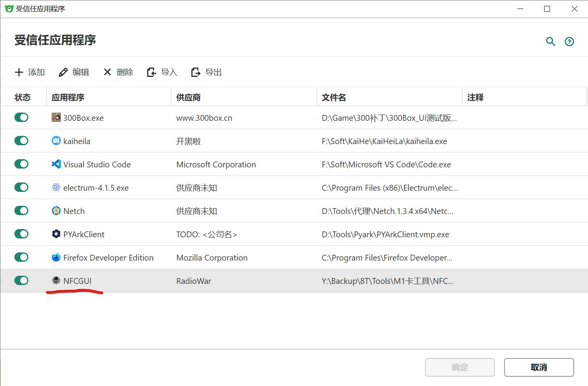Disable the electrum-4.1.5.exe switch

(x=21, y=187)
